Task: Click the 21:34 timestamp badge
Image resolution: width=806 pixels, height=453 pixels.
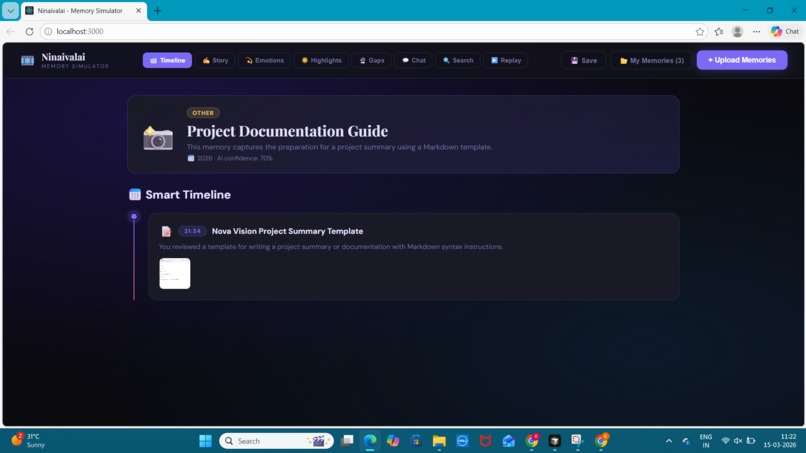Action: coord(192,231)
